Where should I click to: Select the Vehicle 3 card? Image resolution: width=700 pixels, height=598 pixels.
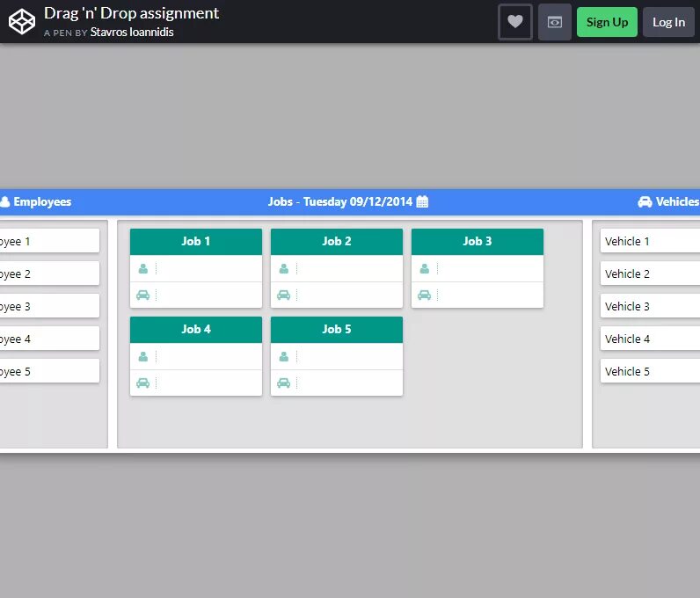click(650, 306)
